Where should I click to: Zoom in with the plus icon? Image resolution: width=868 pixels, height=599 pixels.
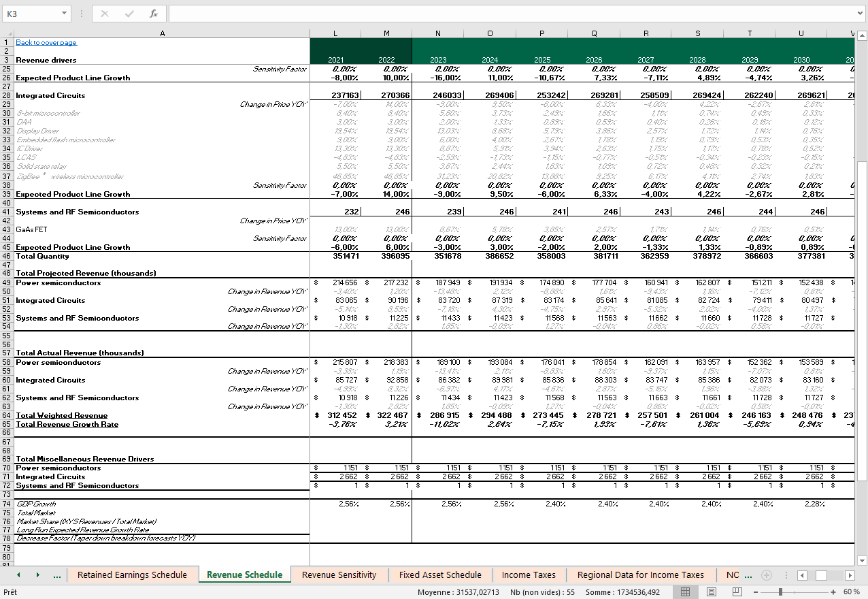pos(833,592)
